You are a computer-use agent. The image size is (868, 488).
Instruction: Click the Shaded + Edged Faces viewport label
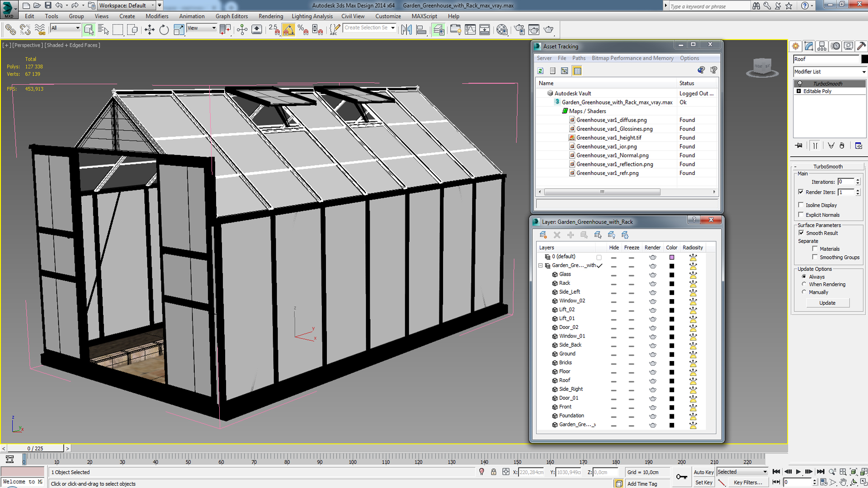(x=72, y=45)
